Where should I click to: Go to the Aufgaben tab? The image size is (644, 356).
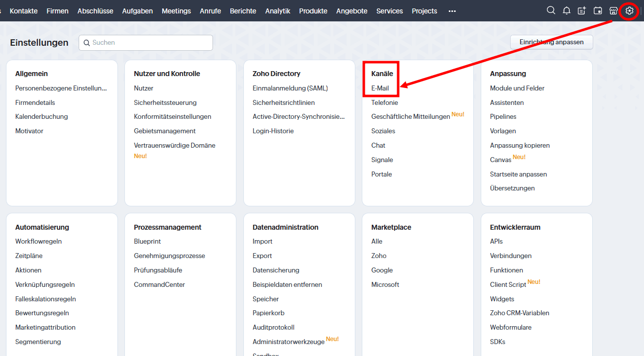point(137,11)
